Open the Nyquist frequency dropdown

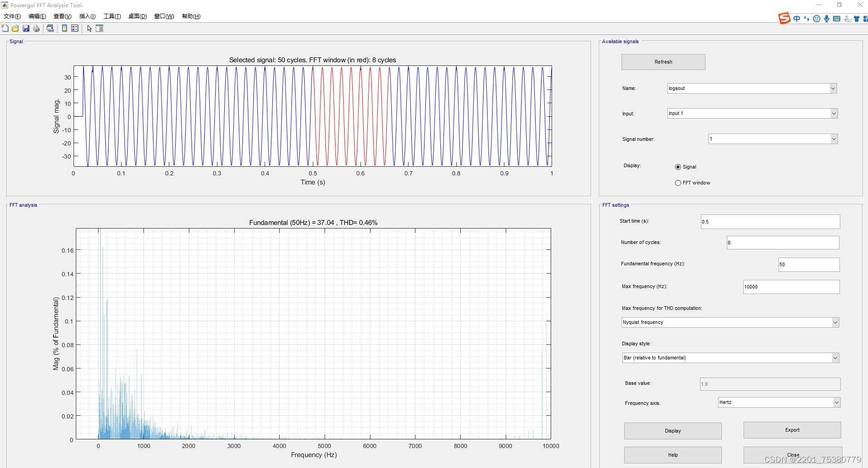[x=835, y=322]
